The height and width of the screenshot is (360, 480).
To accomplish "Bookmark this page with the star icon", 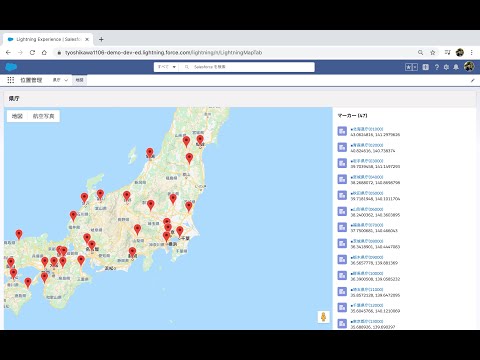I will [x=433, y=52].
